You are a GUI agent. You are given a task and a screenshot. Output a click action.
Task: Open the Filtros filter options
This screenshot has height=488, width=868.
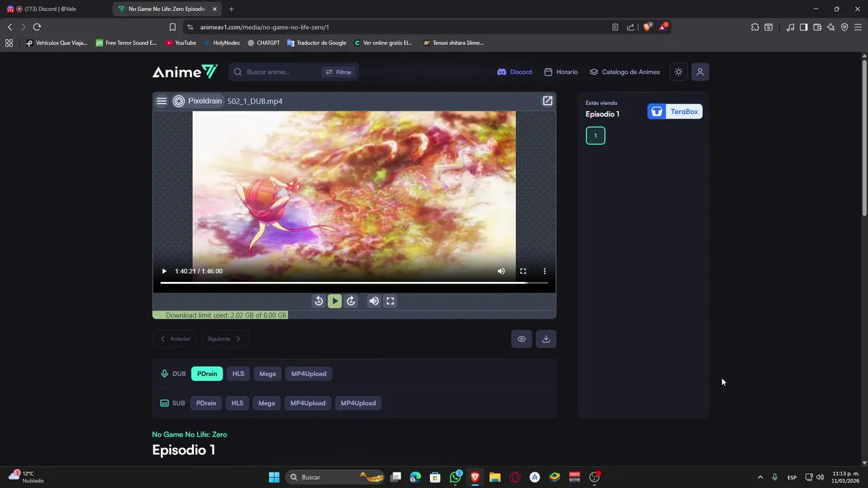(338, 72)
